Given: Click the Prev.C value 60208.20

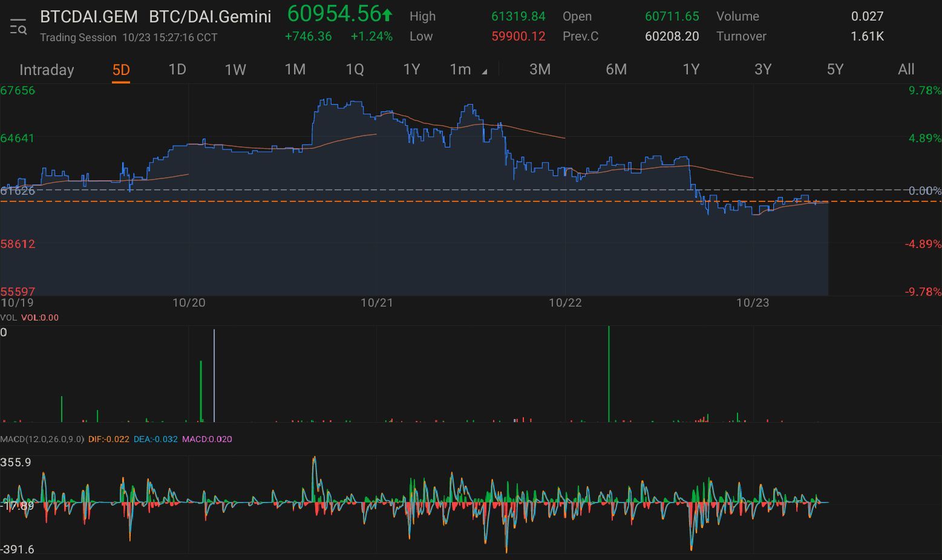Looking at the screenshot, I should (x=672, y=36).
